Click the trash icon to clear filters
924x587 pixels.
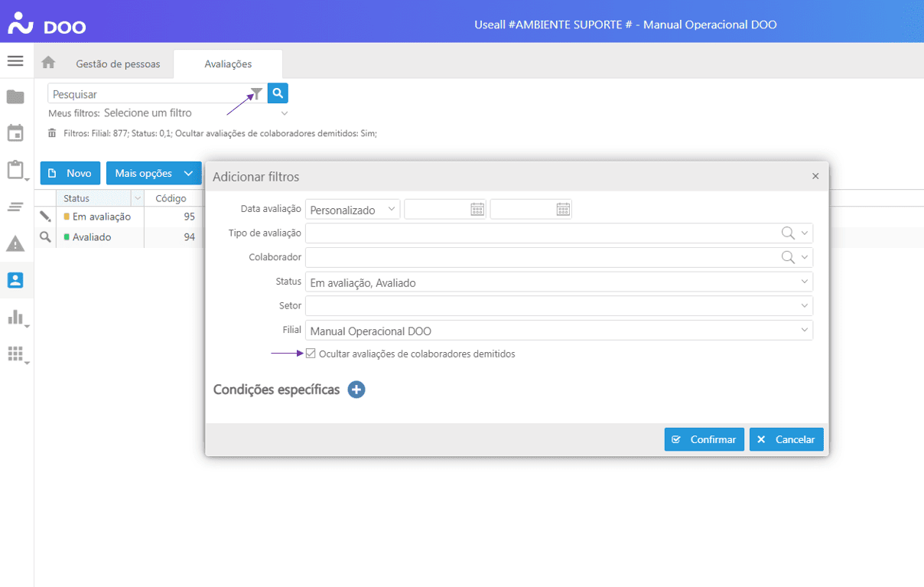point(52,133)
